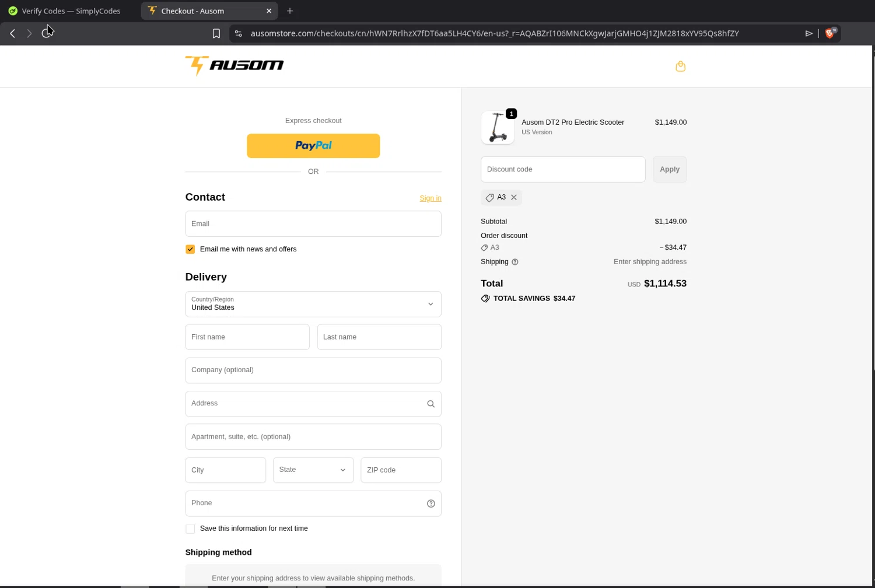Click the City field
The height and width of the screenshot is (588, 875).
pos(226,470)
